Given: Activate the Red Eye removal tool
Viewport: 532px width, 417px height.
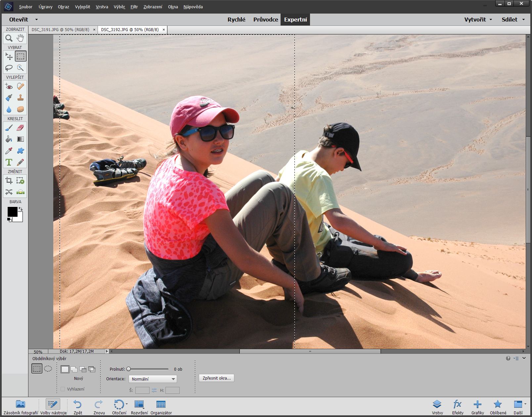Looking at the screenshot, I should tap(9, 86).
